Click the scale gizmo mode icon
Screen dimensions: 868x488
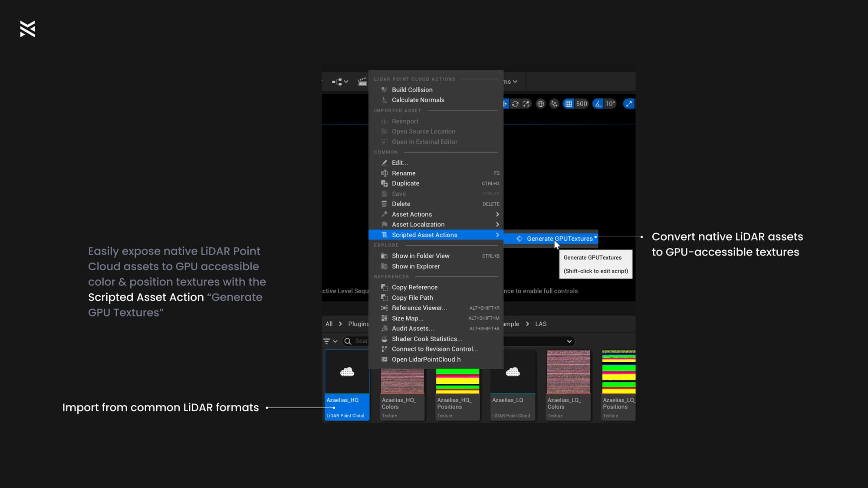526,104
